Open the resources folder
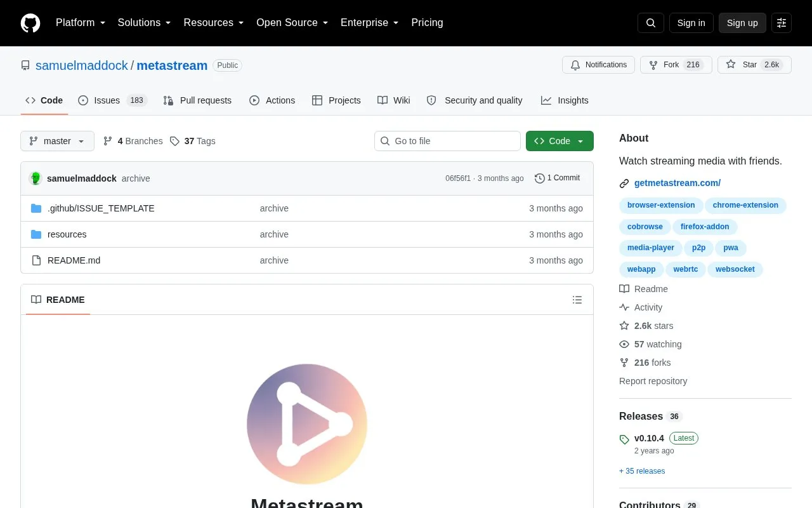 [67, 234]
